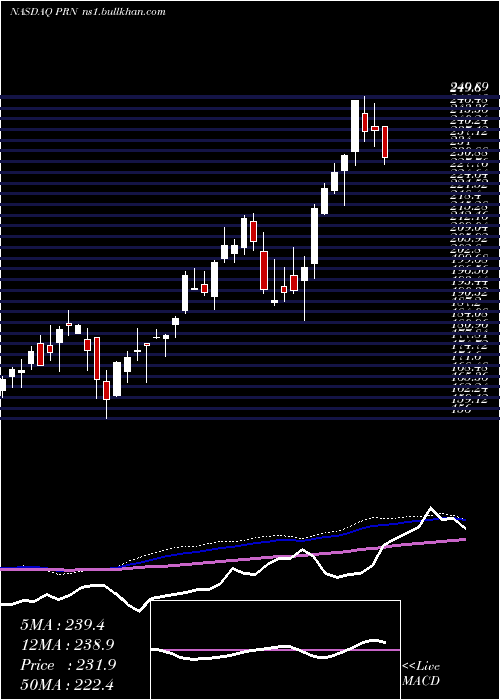Click the Price : 231.9 readout
This screenshot has height=700, width=500.
click(x=68, y=665)
